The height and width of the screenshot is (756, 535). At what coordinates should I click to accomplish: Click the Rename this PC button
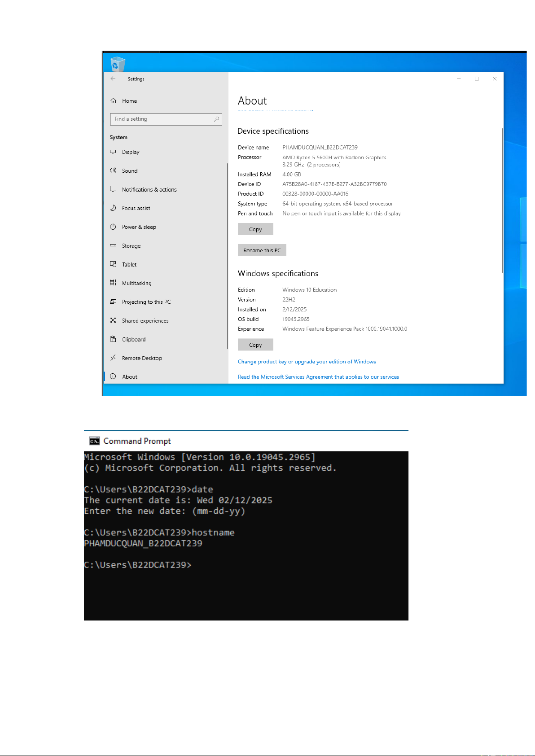[262, 250]
